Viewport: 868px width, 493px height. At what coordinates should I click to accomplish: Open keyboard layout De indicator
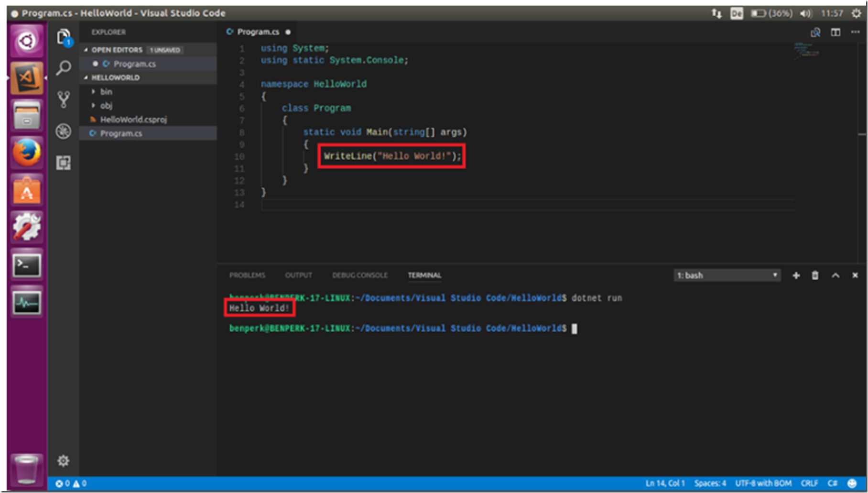(x=737, y=13)
